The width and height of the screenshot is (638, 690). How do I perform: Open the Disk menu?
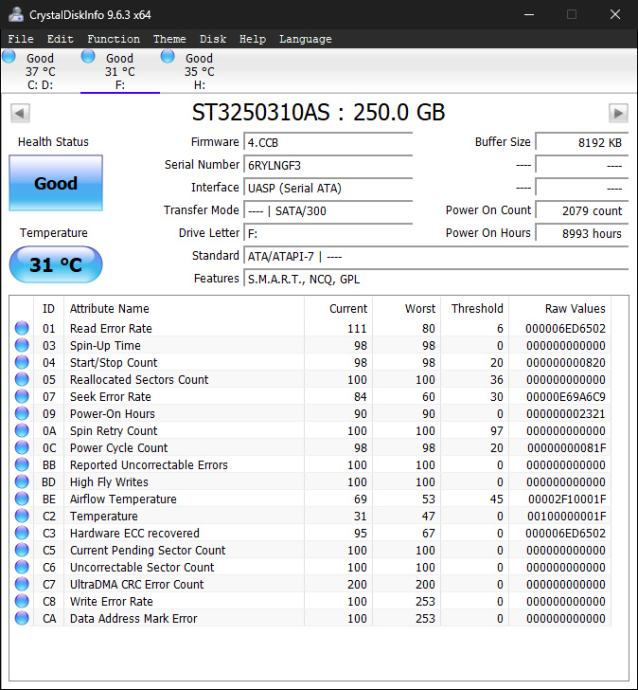tap(213, 39)
